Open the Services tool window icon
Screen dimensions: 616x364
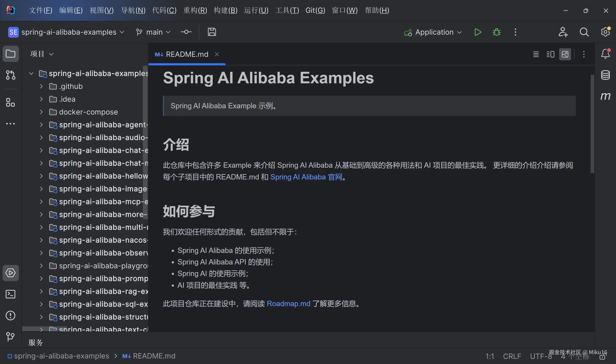(10, 273)
